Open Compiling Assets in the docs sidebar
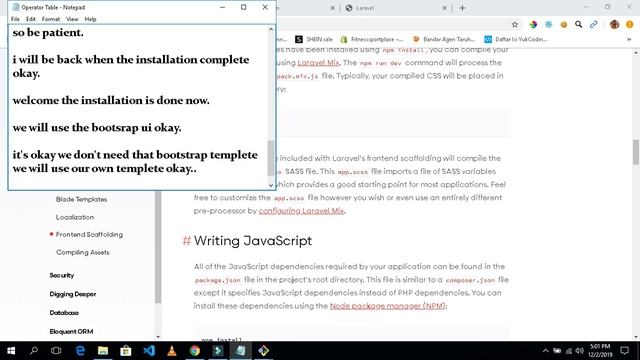The width and height of the screenshot is (640, 360). (x=82, y=252)
